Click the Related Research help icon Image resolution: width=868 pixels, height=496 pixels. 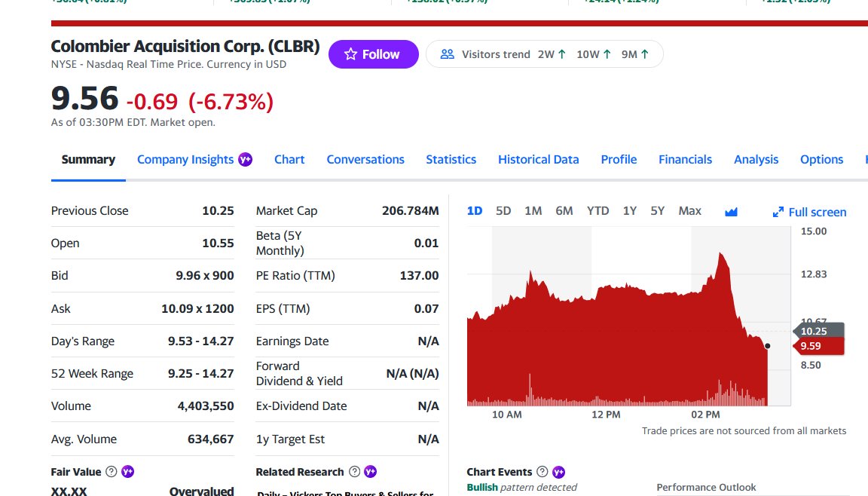[354, 472]
